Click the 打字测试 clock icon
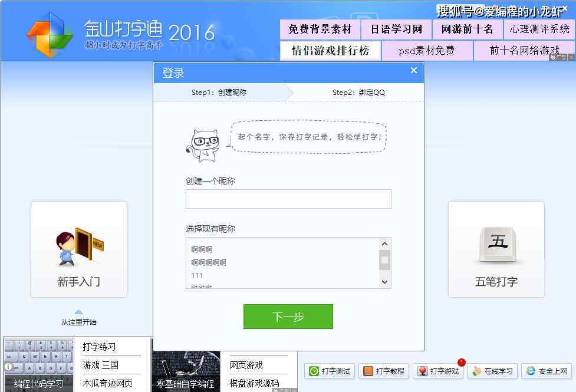The image size is (576, 392). pos(314,371)
